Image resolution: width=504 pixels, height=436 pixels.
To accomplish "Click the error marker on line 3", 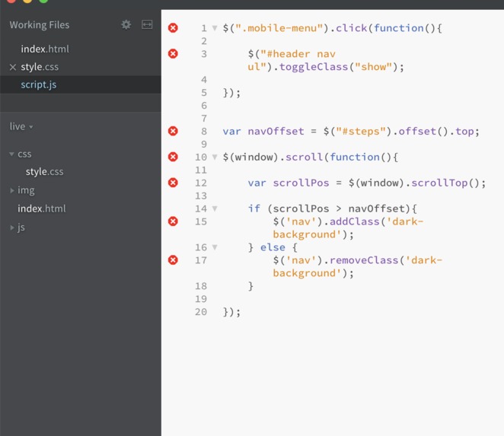I will point(173,54).
